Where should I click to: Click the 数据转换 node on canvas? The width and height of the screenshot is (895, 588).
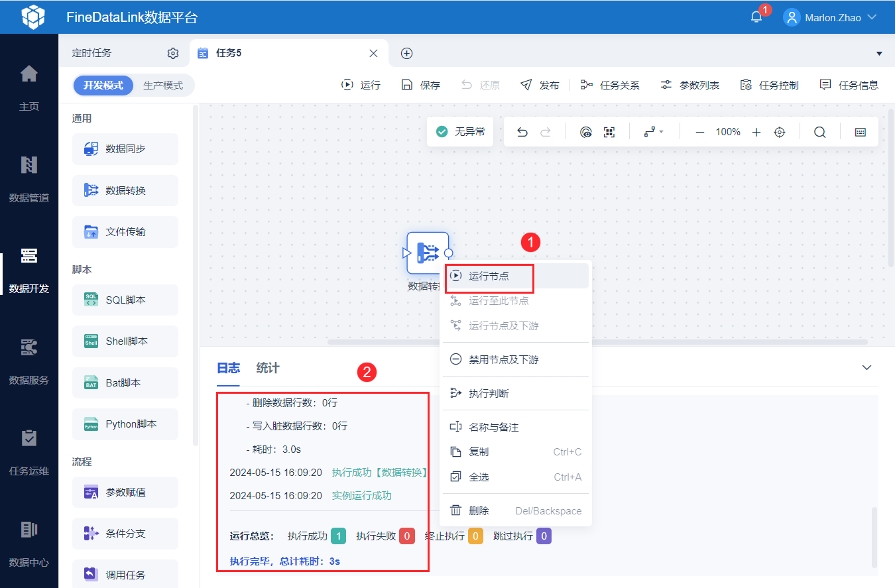pos(428,253)
